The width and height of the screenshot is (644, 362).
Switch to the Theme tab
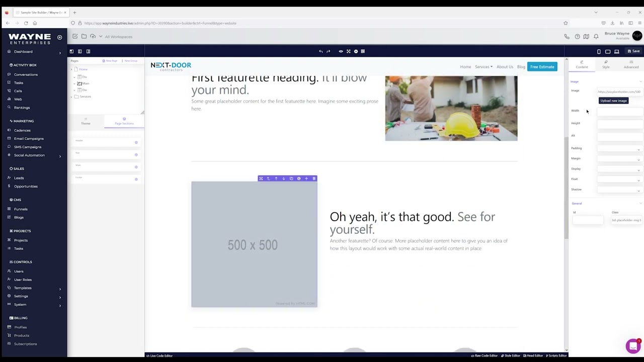click(86, 121)
